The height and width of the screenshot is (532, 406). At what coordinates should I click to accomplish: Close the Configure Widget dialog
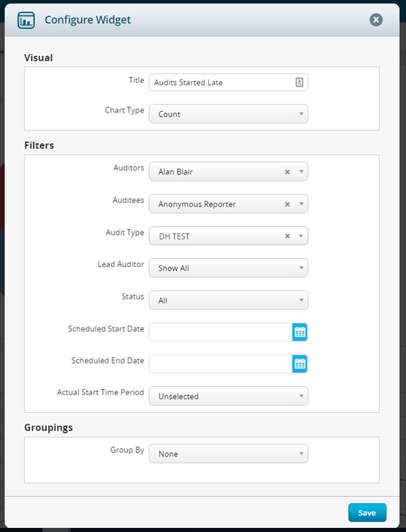pos(376,20)
